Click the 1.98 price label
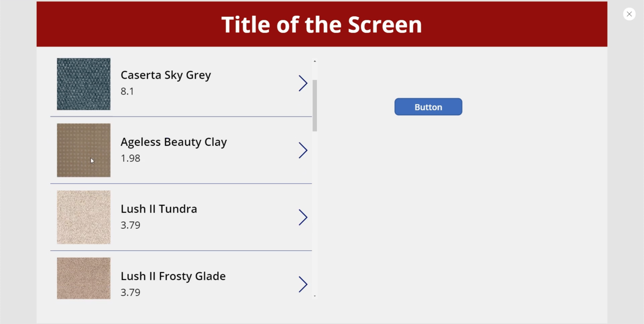 [130, 158]
